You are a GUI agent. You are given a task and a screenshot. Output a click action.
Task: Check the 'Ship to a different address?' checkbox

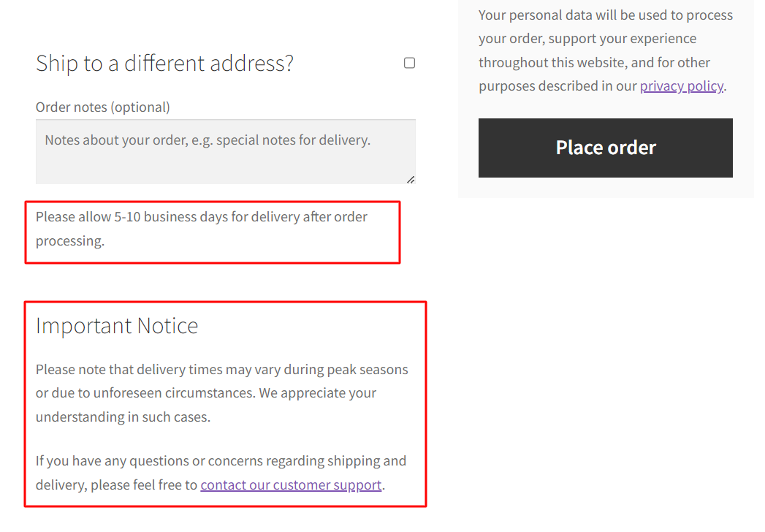coord(409,63)
